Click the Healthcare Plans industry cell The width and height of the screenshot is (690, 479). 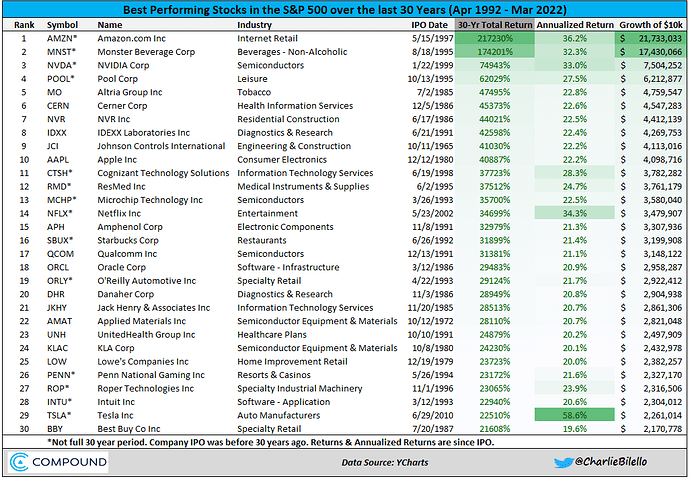coord(272,335)
